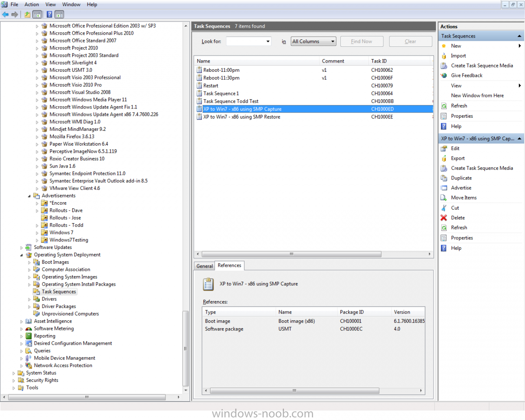Select Unprovisioned Computers tree node
525x420 pixels.
(70, 314)
